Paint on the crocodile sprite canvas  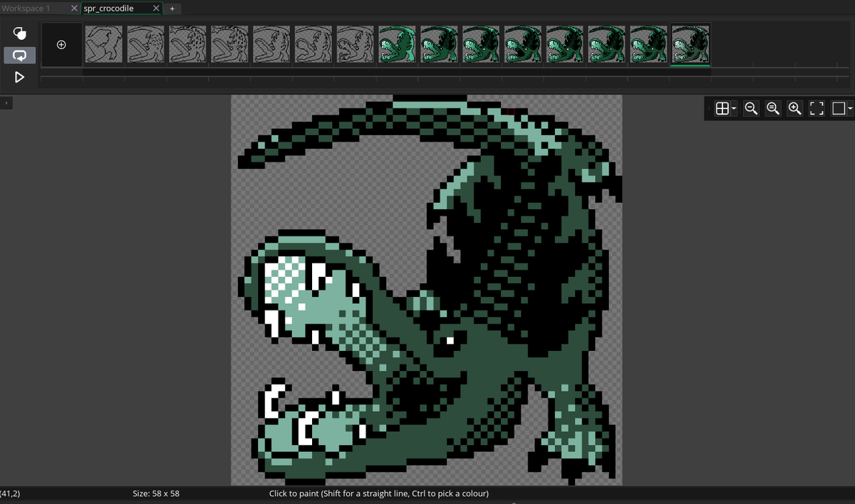(426, 290)
